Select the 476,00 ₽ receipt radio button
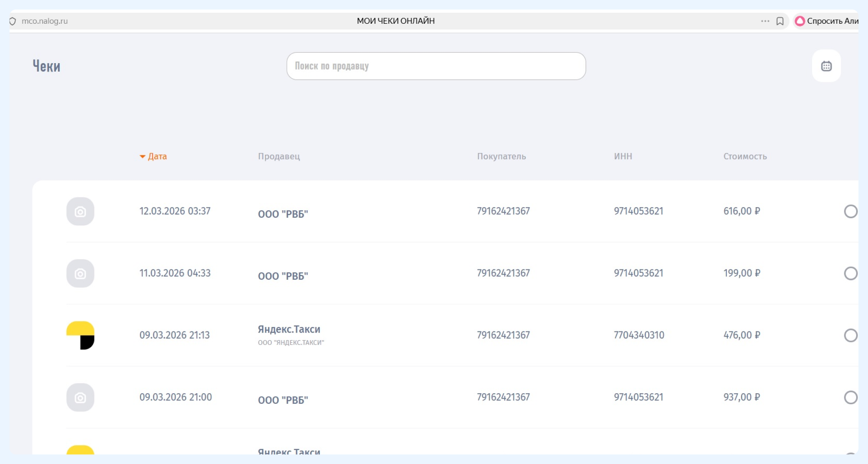The image size is (868, 464). click(850, 335)
